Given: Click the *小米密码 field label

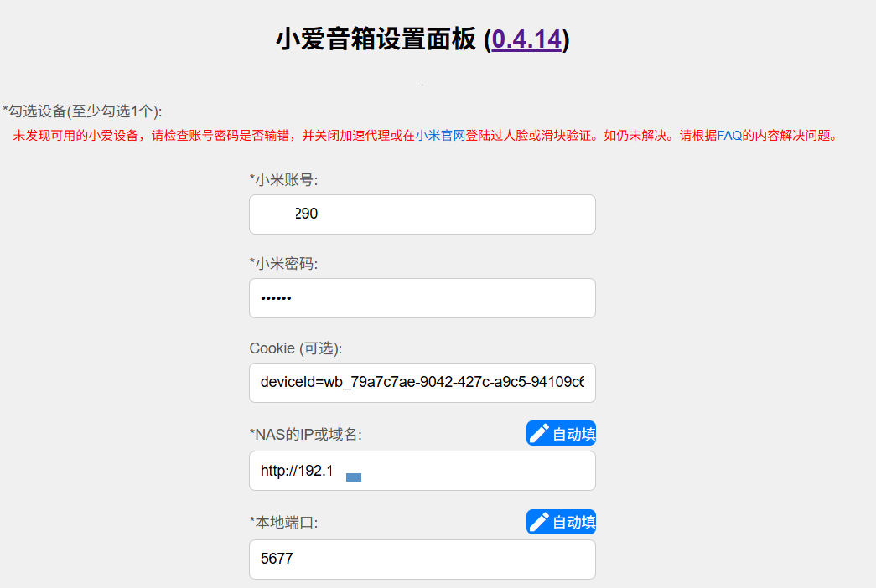Looking at the screenshot, I should 283,264.
